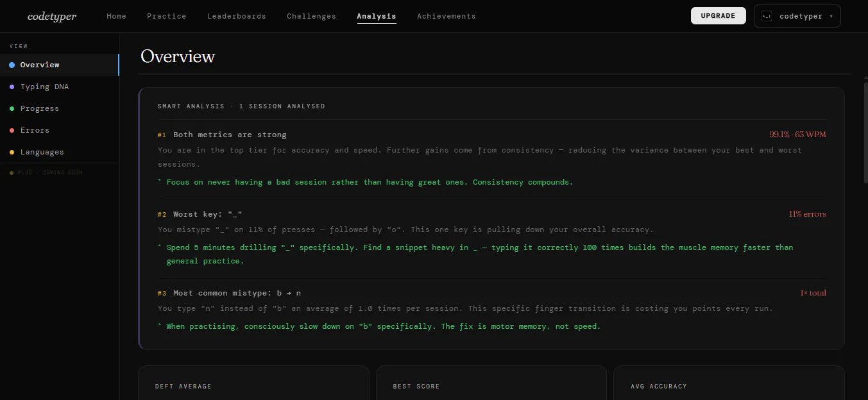Open the Errors view

pyautogui.click(x=60, y=130)
